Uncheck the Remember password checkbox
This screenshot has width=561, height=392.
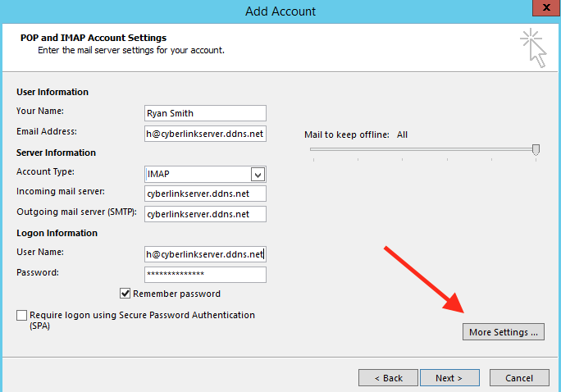[x=125, y=294]
